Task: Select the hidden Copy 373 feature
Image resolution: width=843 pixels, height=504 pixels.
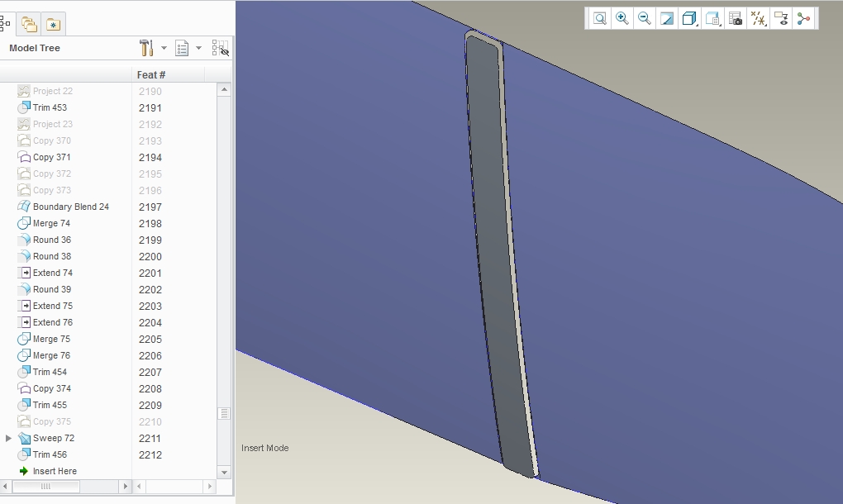Action: [x=51, y=190]
